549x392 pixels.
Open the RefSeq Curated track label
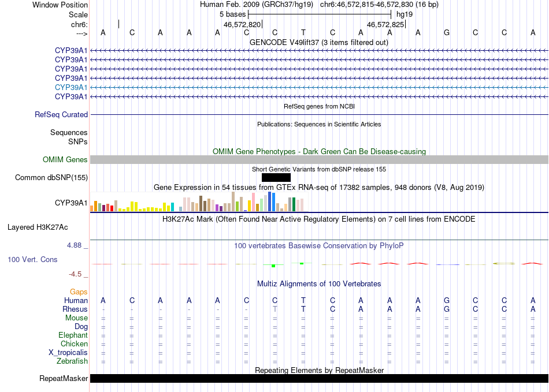click(61, 114)
